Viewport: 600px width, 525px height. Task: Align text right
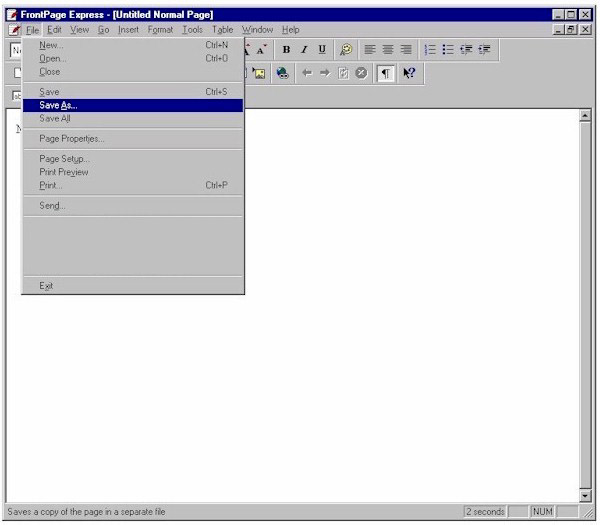click(x=406, y=50)
